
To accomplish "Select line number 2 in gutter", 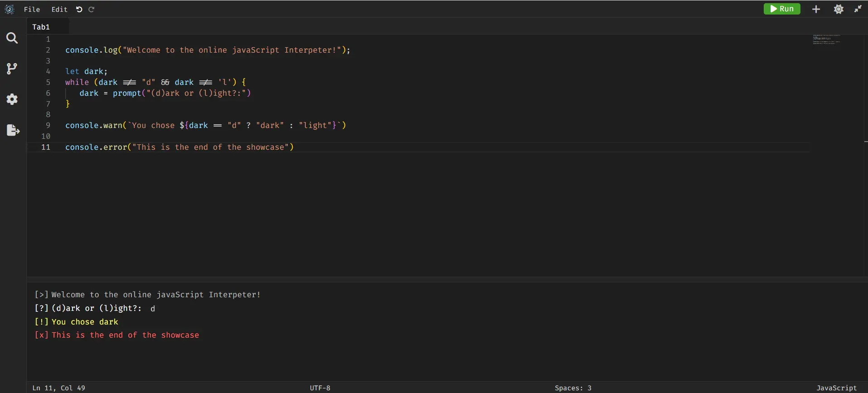I will (x=48, y=50).
